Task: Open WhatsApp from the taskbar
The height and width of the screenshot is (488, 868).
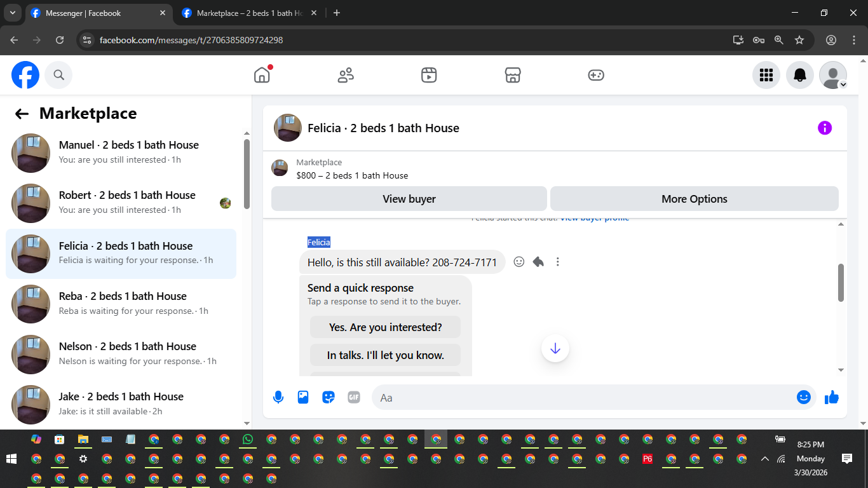Action: 248,439
